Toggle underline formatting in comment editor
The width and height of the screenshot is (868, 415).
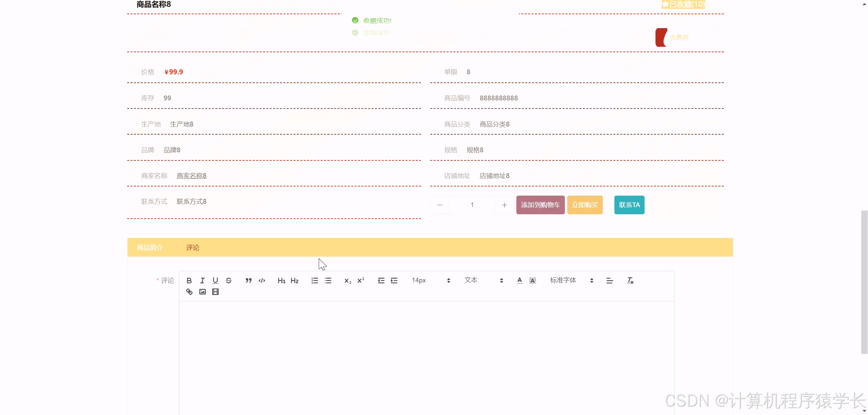coord(215,280)
